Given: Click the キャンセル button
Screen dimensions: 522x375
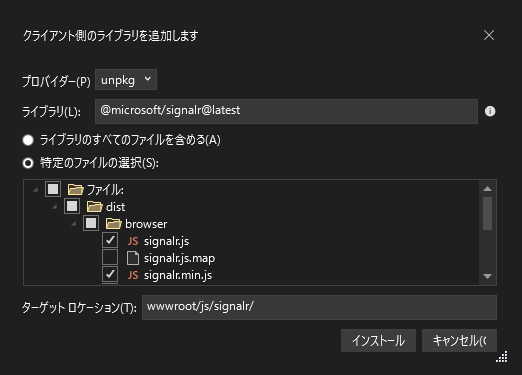Looking at the screenshot, I should 459,340.
